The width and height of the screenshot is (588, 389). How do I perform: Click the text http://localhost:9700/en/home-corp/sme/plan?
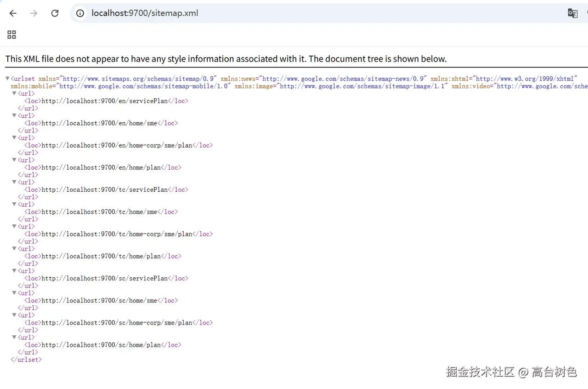[117, 145]
